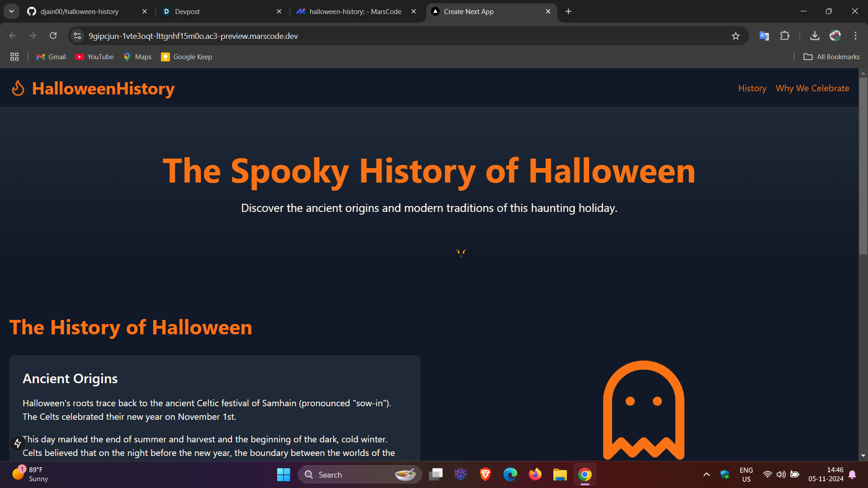Click the page vertical scrollbar thumb
This screenshot has width=868, height=488.
863,165
